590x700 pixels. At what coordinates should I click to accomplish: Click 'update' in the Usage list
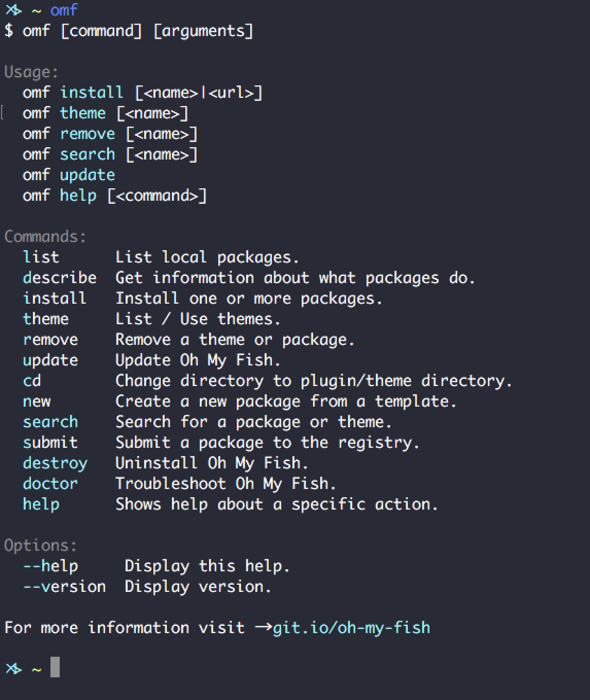(x=88, y=175)
